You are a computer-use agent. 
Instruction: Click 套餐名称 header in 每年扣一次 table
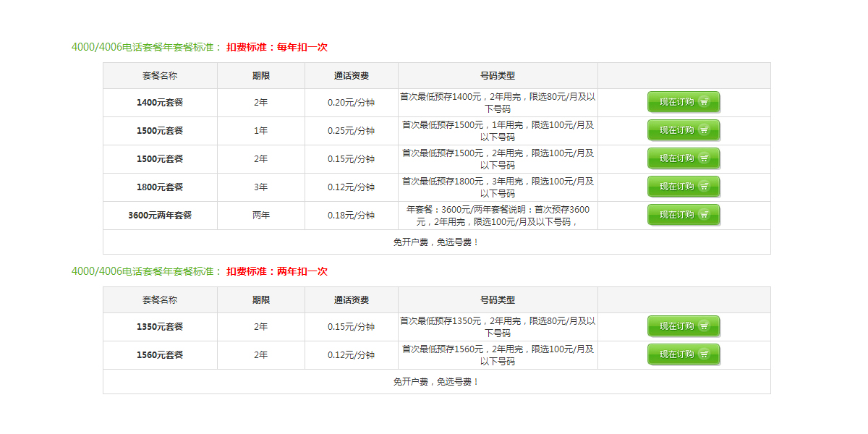point(160,75)
